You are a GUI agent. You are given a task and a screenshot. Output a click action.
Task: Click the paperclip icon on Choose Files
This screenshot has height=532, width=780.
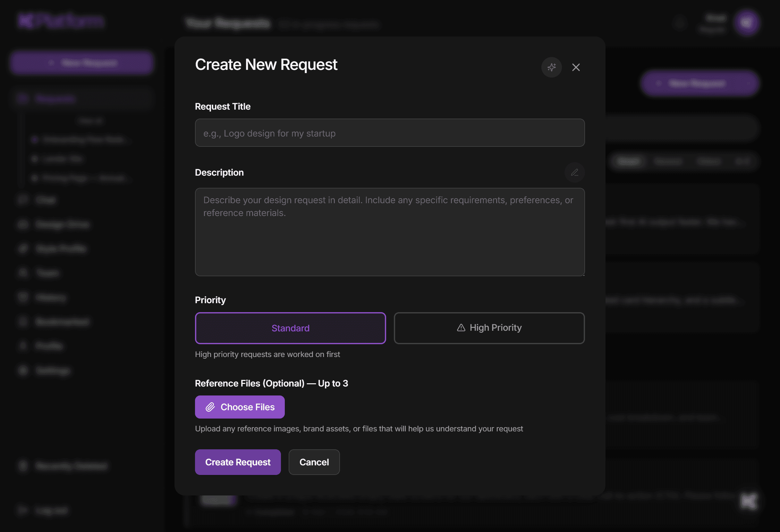[210, 407]
